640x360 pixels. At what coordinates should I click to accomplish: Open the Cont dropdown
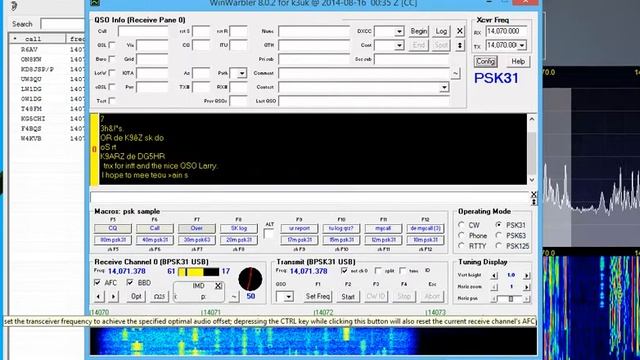point(399,45)
